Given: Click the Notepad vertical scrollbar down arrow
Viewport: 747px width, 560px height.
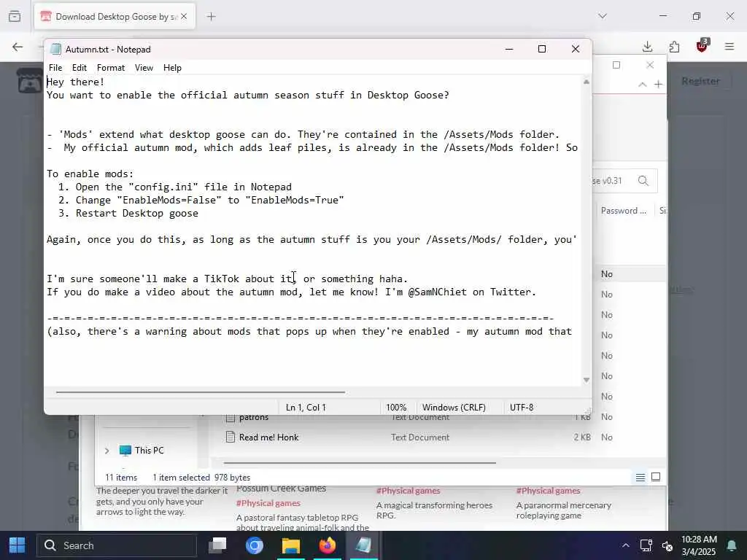Looking at the screenshot, I should pos(587,379).
